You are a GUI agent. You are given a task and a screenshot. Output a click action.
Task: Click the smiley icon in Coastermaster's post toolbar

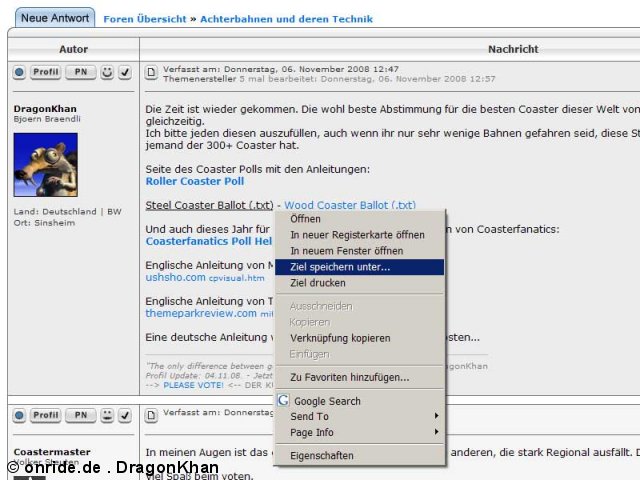[x=107, y=416]
